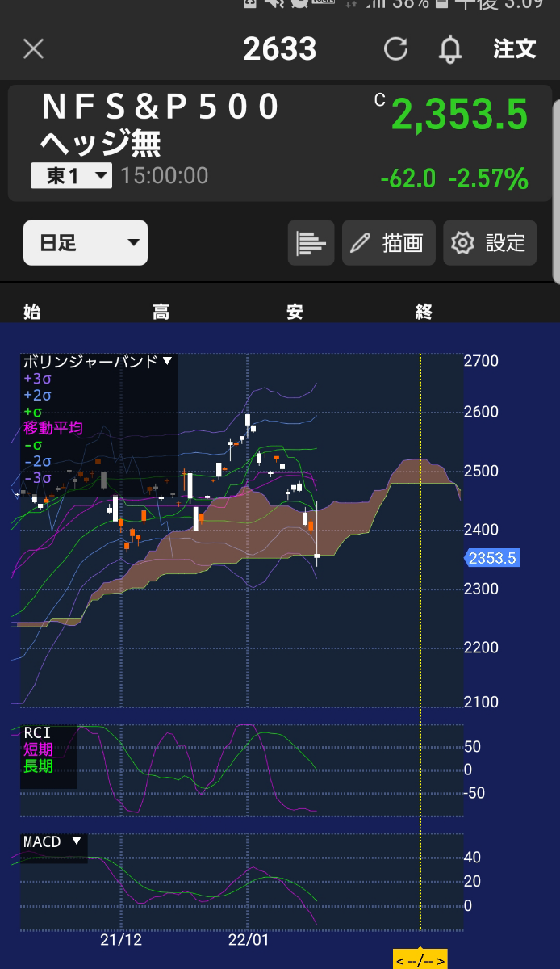The width and height of the screenshot is (560, 969).
Task: Select the 22/01 date axis label
Action: pos(249,940)
